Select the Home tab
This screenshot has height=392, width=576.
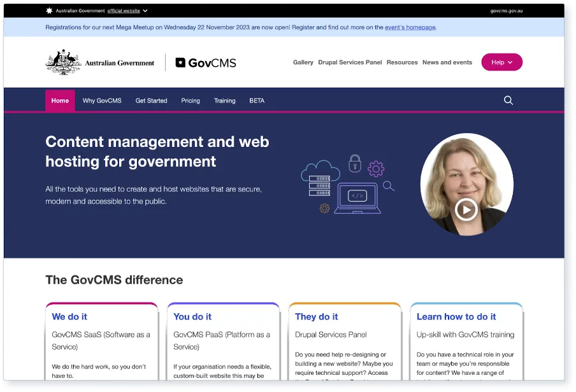[60, 101]
